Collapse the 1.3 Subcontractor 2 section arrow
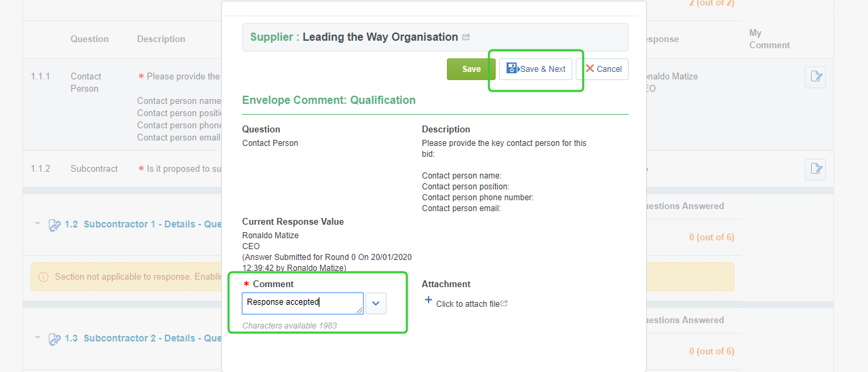Viewport: 868px width, 372px height. [x=38, y=337]
